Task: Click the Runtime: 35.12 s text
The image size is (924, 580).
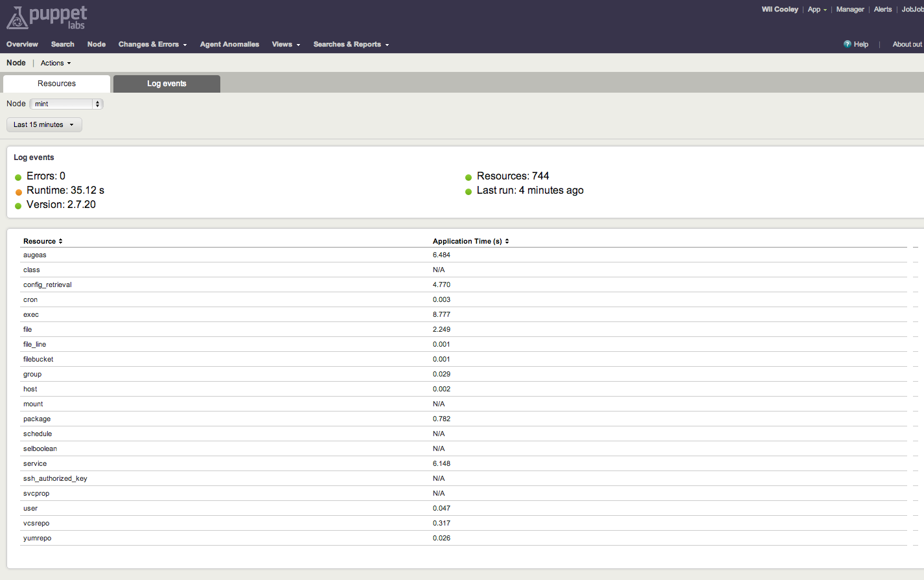Action: pos(65,190)
